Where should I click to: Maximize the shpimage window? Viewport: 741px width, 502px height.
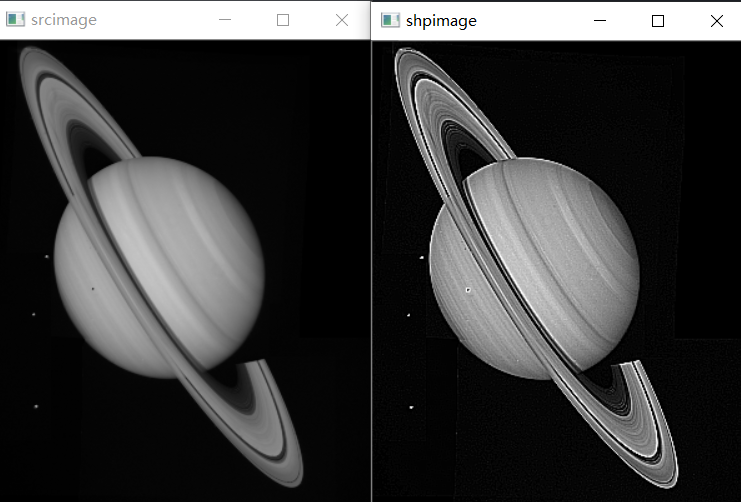tap(658, 21)
